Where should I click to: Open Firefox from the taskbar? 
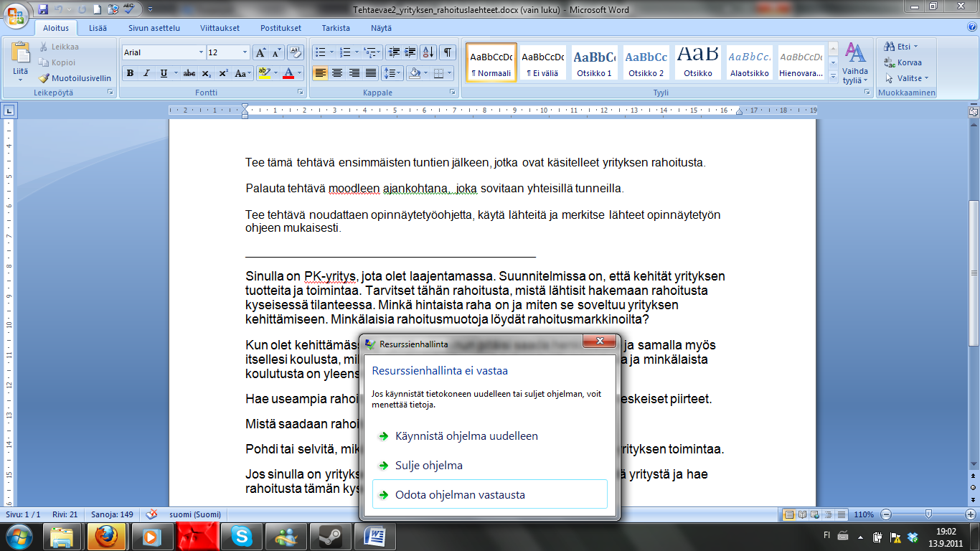pyautogui.click(x=106, y=536)
